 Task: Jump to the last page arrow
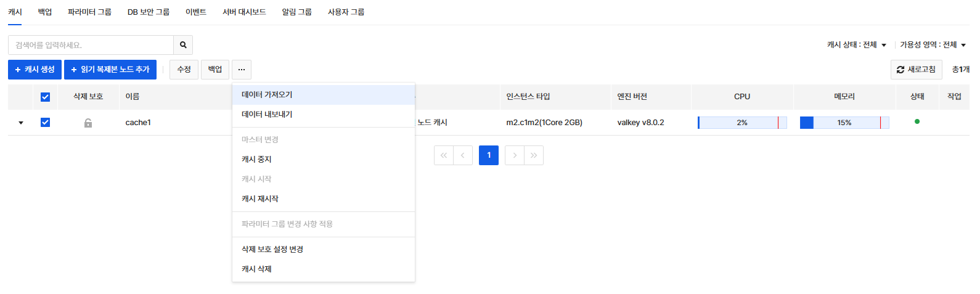tap(534, 155)
